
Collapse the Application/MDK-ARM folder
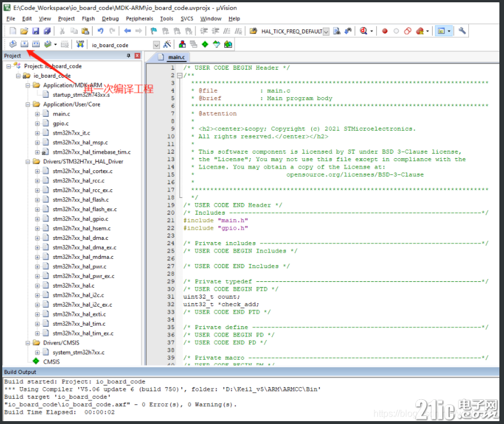(28, 86)
